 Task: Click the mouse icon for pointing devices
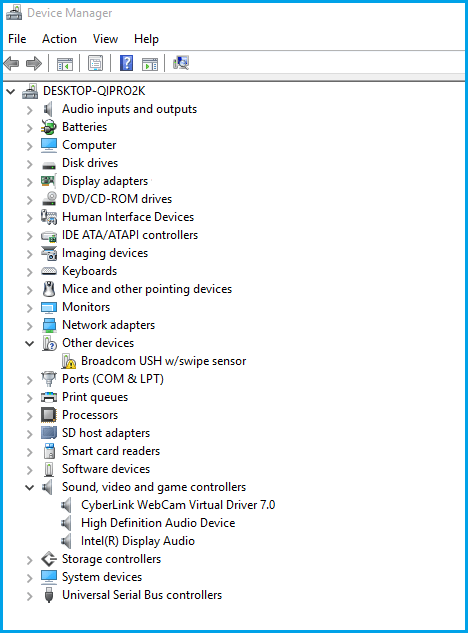(x=49, y=289)
